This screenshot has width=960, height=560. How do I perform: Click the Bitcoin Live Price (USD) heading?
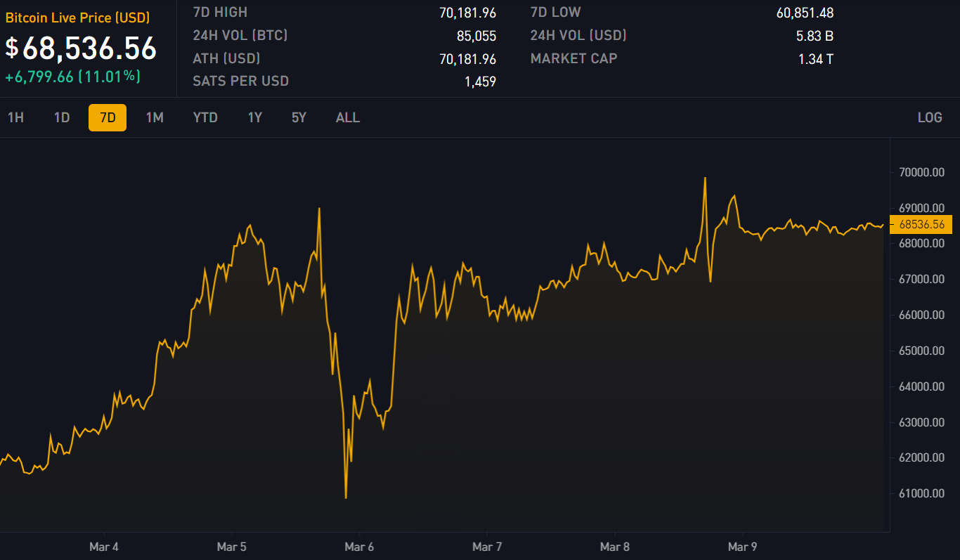[x=77, y=18]
